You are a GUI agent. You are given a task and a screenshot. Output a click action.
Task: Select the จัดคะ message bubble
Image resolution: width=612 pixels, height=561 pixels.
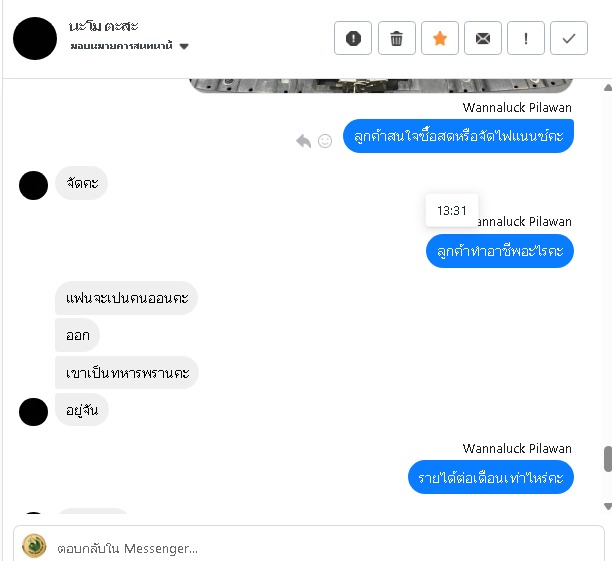pyautogui.click(x=82, y=183)
